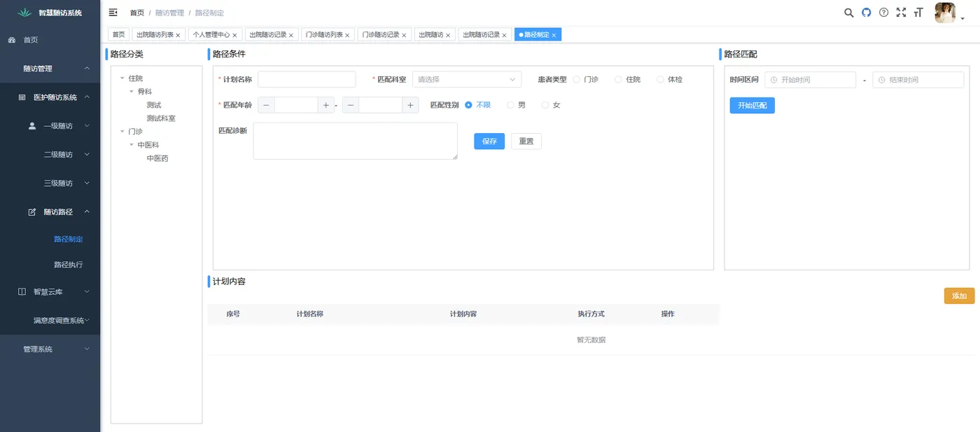Image resolution: width=980 pixels, height=432 pixels.
Task: Click the 保存 button
Action: (x=489, y=141)
